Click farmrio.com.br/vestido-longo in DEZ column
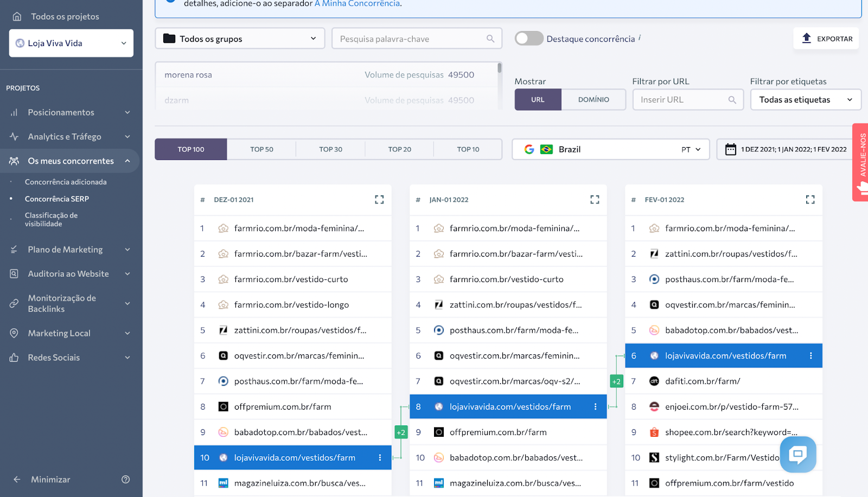Image resolution: width=868 pixels, height=497 pixels. (291, 305)
